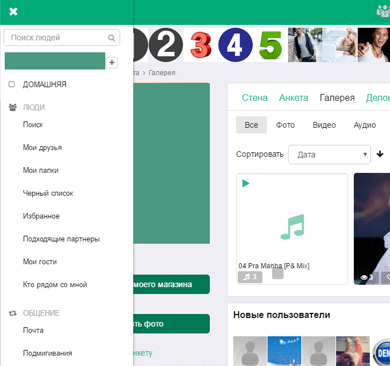Close the side menu with the X icon
Viewport: 390px width, 366px height.
click(13, 12)
